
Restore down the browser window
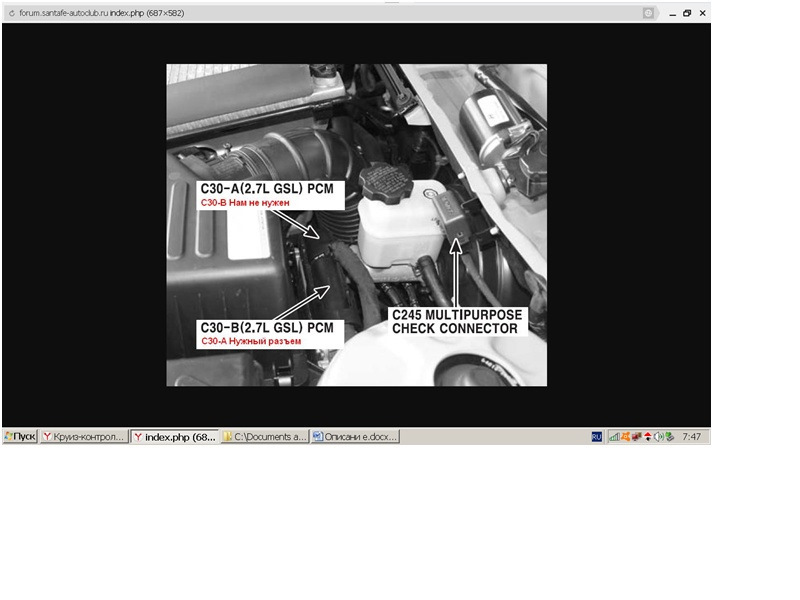click(687, 13)
